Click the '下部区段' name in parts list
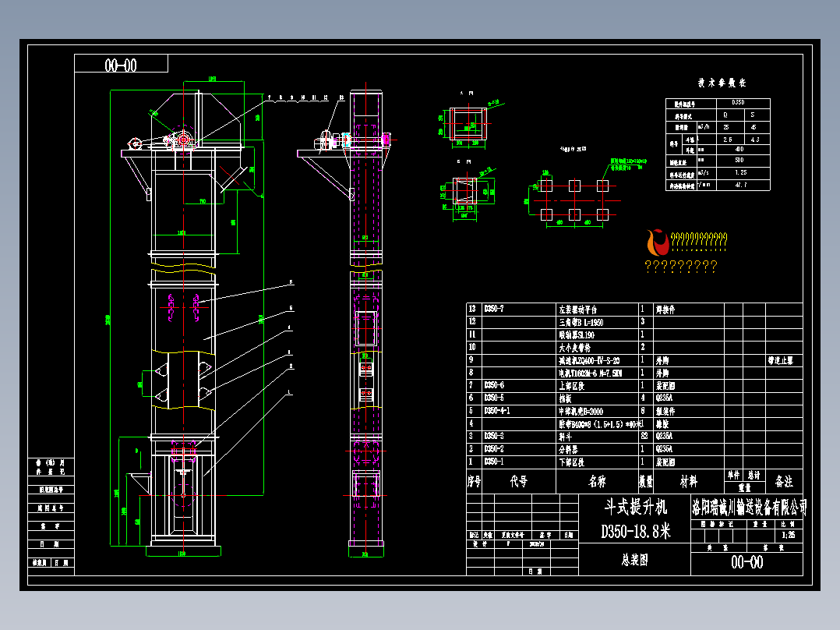 pyautogui.click(x=572, y=462)
